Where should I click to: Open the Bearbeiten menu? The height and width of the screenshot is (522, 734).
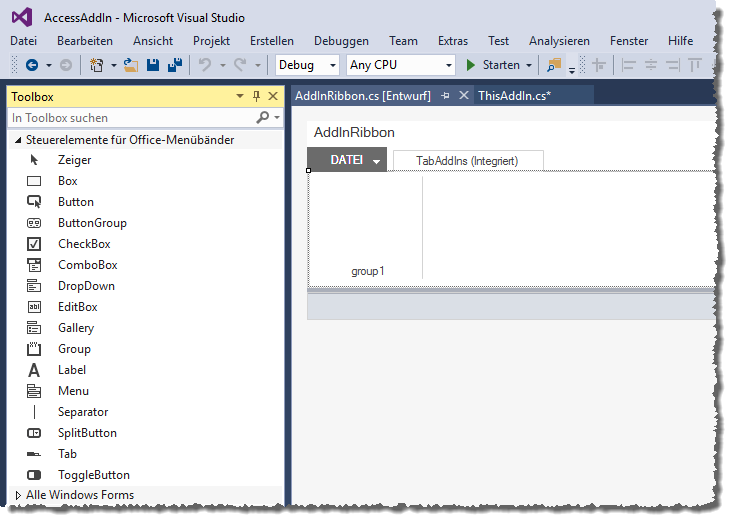coord(85,41)
